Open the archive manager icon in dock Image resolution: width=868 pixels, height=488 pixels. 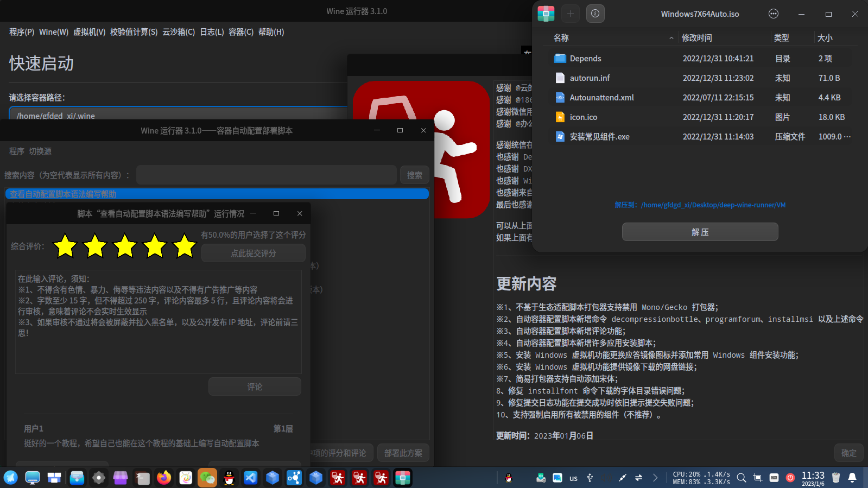[403, 478]
